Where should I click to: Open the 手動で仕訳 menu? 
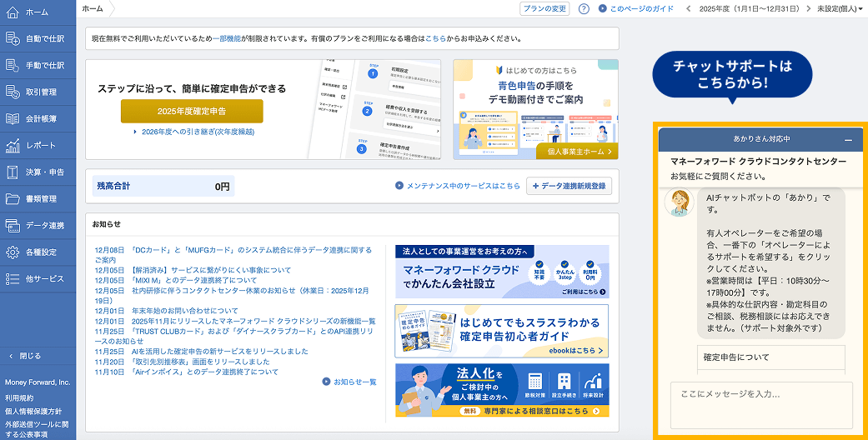[45, 65]
